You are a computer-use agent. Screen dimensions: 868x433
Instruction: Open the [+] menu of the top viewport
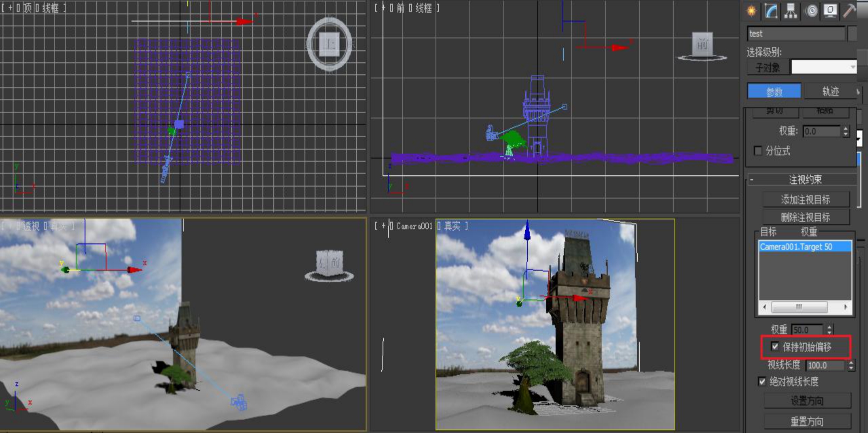point(10,8)
